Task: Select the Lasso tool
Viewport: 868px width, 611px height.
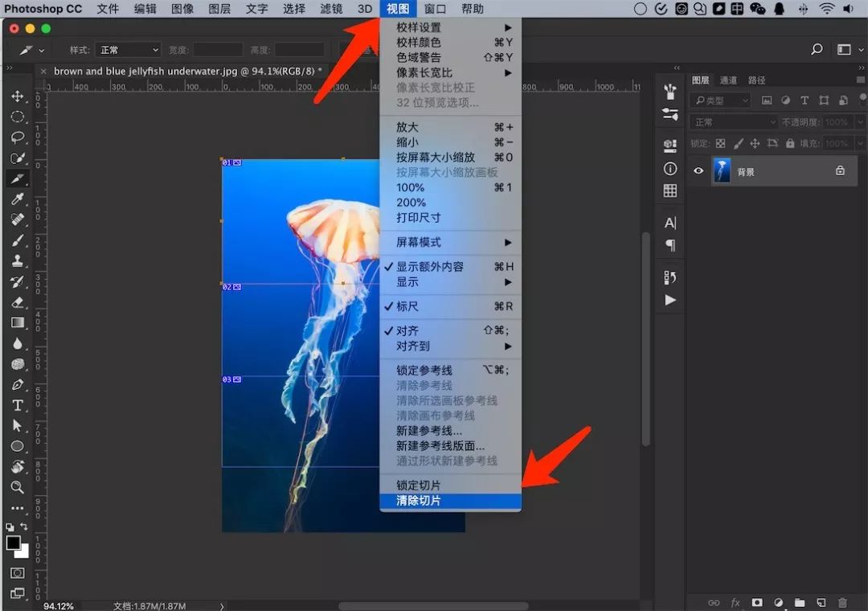Action: 18,137
